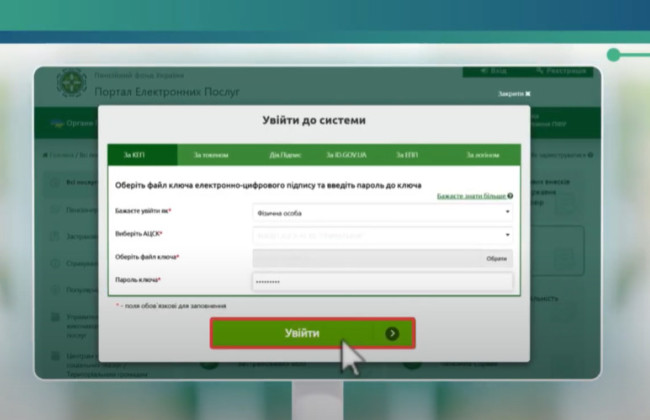Switch to the За токеном tab
The image size is (650, 420).
pos(211,155)
